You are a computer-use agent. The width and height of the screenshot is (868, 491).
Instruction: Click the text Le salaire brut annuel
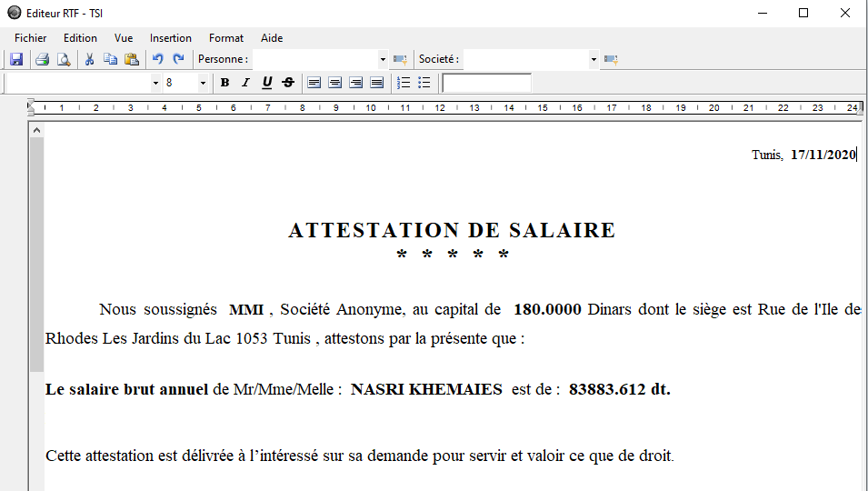(126, 390)
